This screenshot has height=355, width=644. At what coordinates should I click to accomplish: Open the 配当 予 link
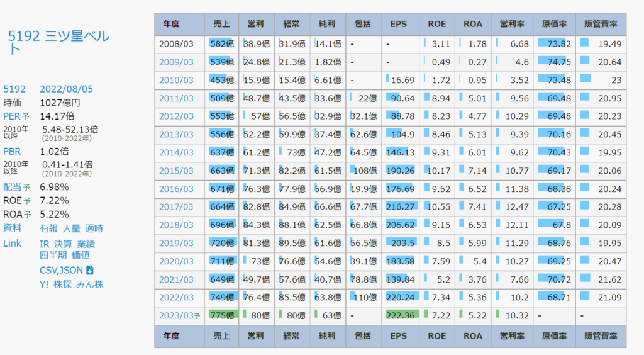tap(17, 188)
